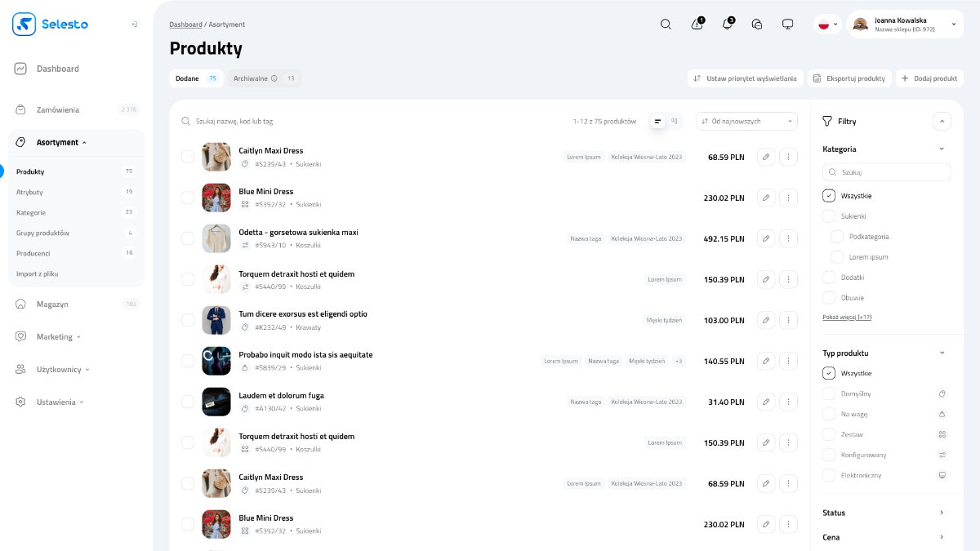Image resolution: width=980 pixels, height=551 pixels.
Task: Open the search icon in top bar
Action: tap(666, 24)
